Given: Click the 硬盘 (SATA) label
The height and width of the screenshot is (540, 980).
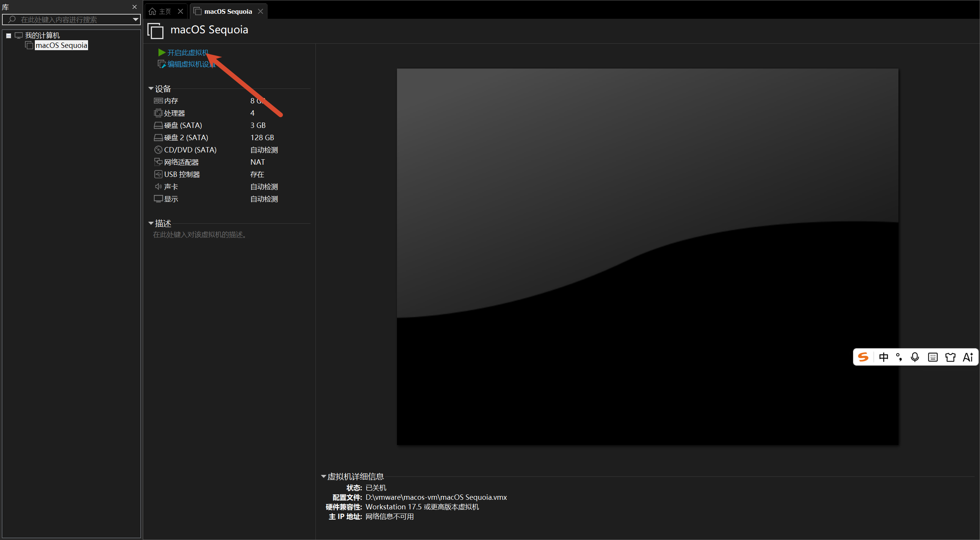Looking at the screenshot, I should pyautogui.click(x=183, y=125).
